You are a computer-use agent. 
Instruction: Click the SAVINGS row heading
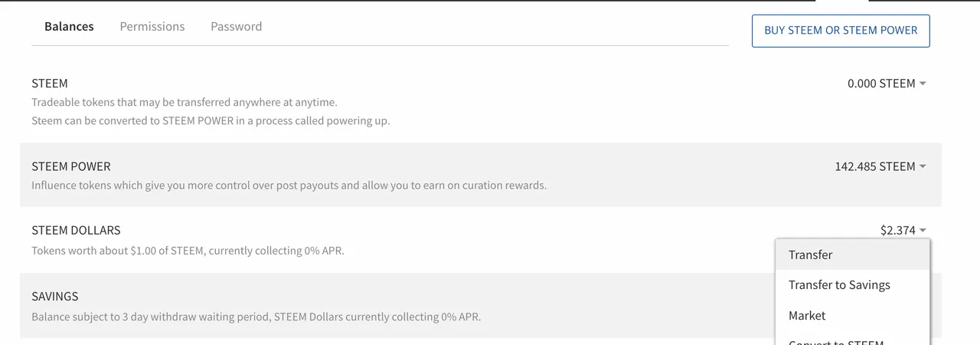(x=55, y=297)
